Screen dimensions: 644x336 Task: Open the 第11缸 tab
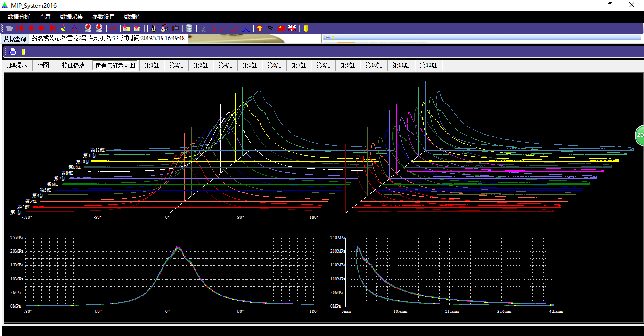(401, 65)
